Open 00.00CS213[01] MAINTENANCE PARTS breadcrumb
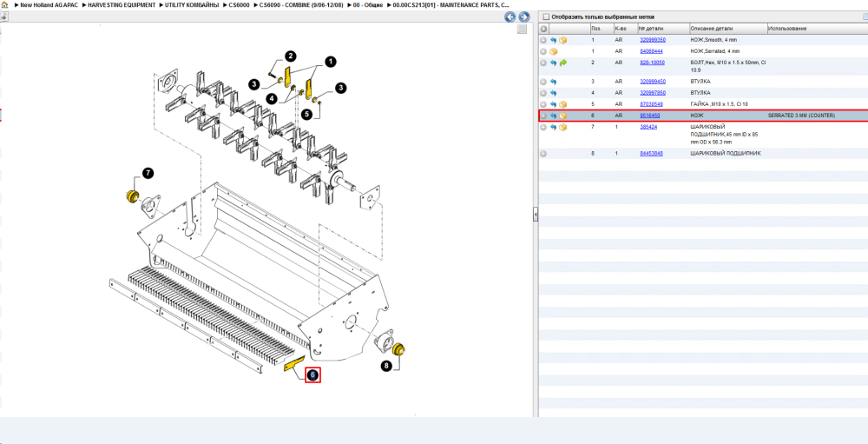 [450, 4]
